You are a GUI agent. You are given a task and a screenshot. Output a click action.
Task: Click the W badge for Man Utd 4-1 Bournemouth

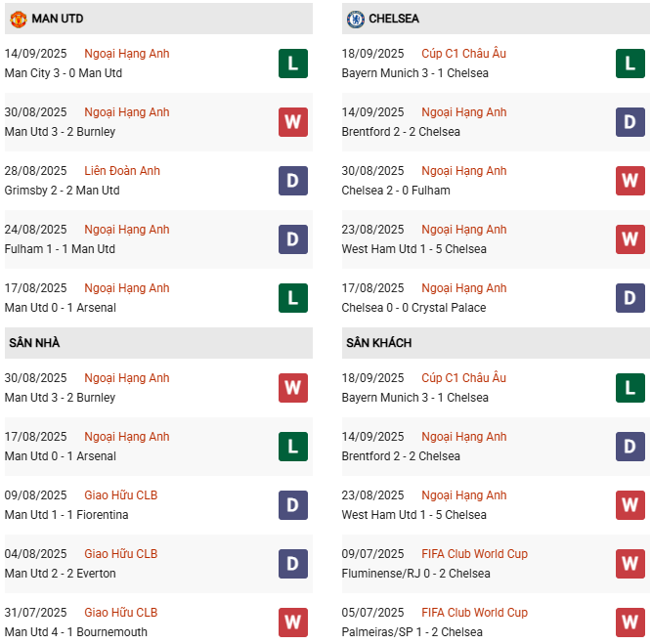click(x=292, y=623)
